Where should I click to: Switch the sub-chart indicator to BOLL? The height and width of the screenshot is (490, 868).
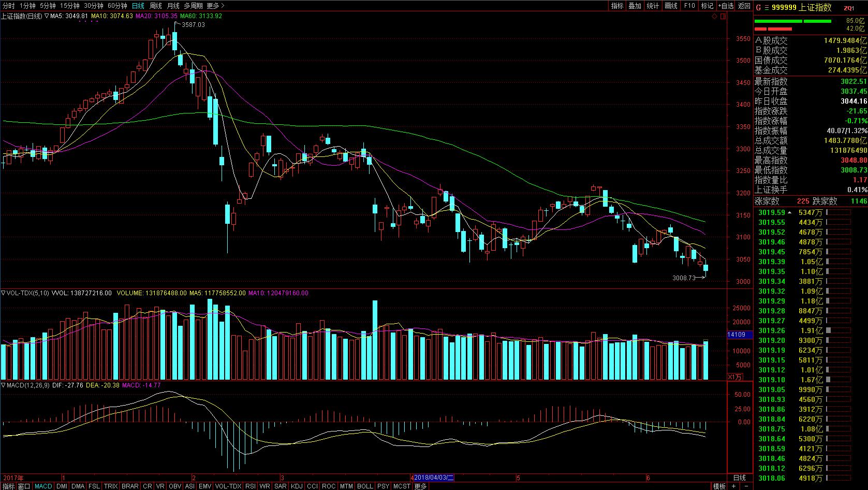[365, 486]
